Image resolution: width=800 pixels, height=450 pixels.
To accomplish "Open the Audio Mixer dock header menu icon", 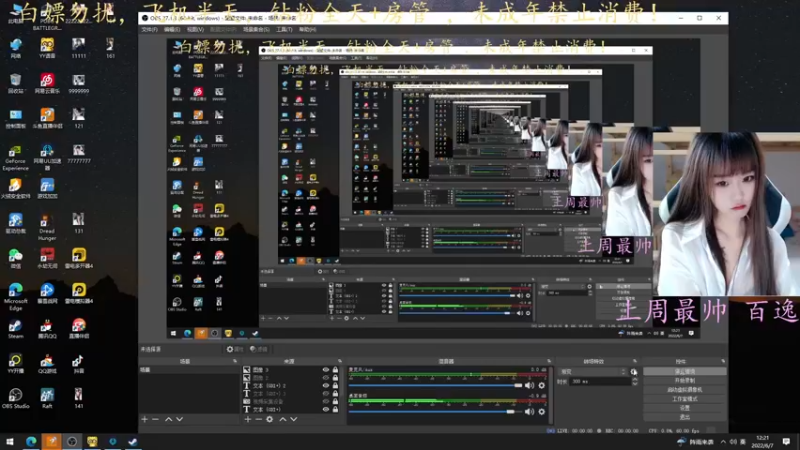I will [x=549, y=361].
